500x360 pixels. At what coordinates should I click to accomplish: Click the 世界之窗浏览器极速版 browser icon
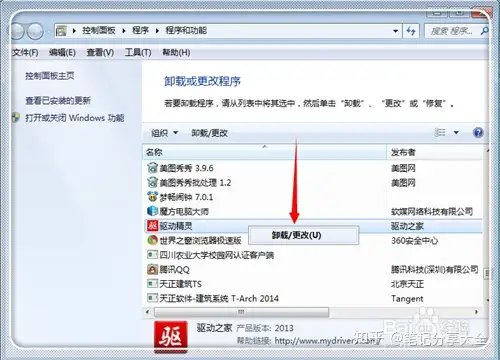click(x=152, y=240)
